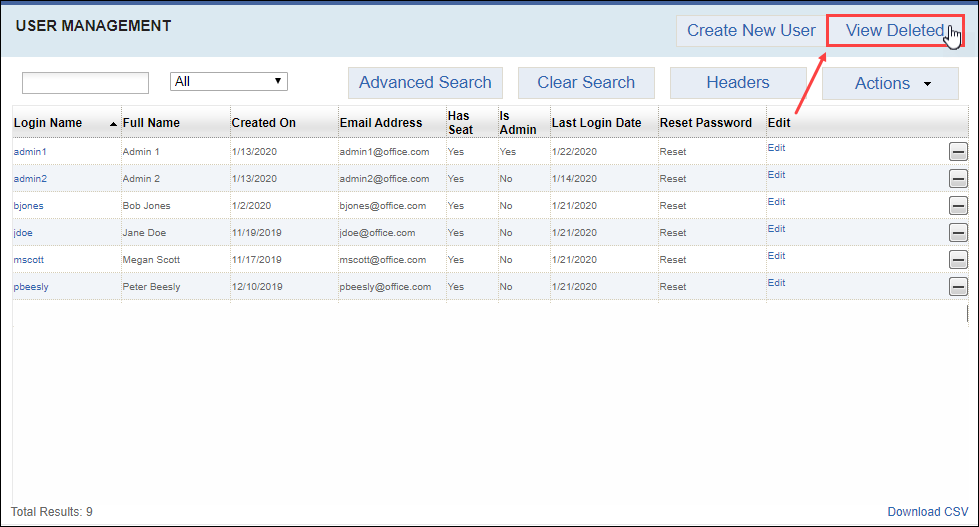
Task: Click Created On date 12/10/2019
Action: click(257, 287)
